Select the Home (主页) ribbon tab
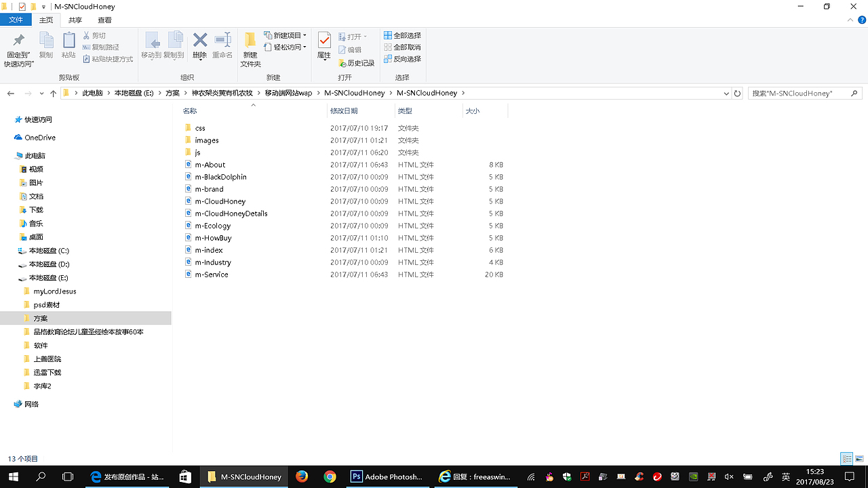The height and width of the screenshot is (488, 868). click(46, 20)
